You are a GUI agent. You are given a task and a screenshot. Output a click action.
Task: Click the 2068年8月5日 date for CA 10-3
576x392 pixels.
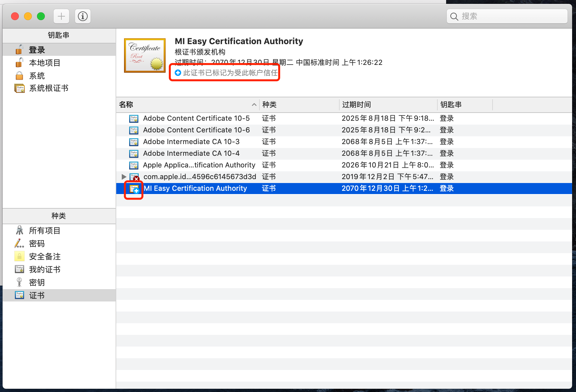(387, 142)
